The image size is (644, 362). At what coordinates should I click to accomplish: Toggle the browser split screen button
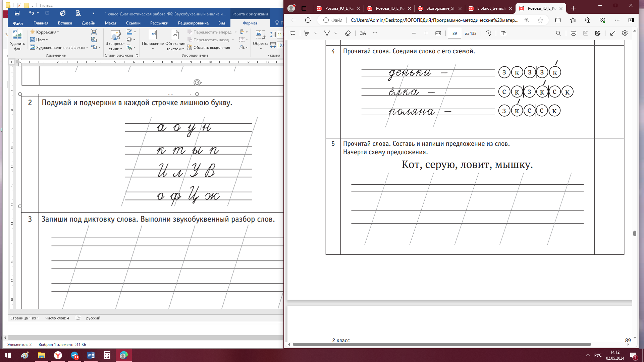[x=558, y=20]
